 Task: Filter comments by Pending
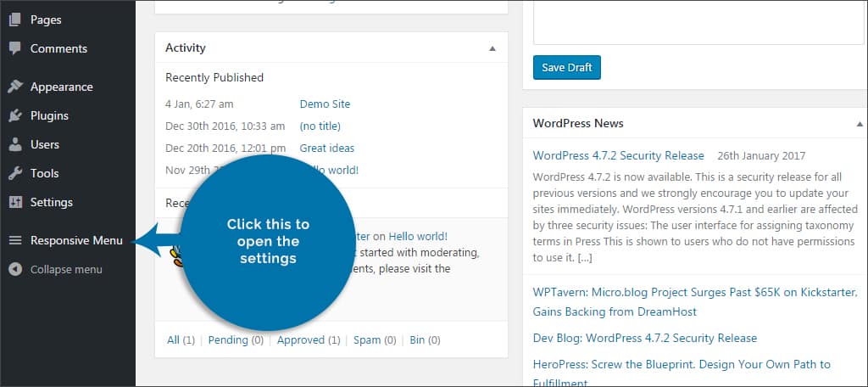coord(228,340)
